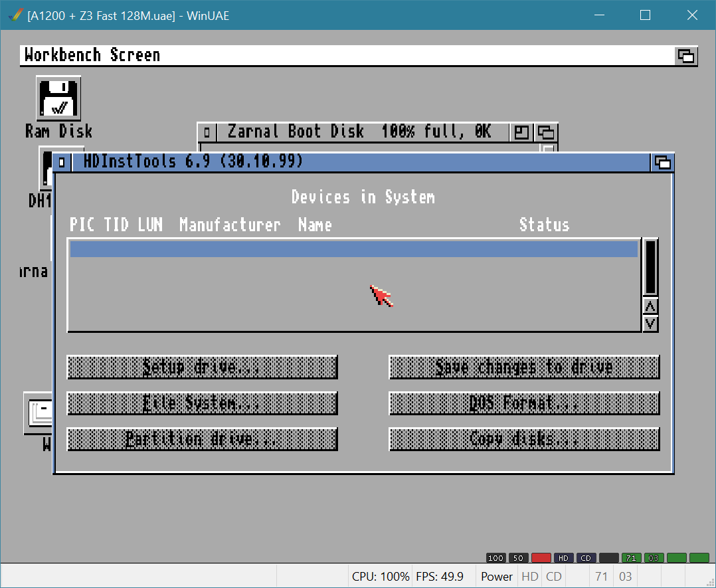The height and width of the screenshot is (588, 716).
Task: Click Save changes to drive button
Action: click(524, 367)
